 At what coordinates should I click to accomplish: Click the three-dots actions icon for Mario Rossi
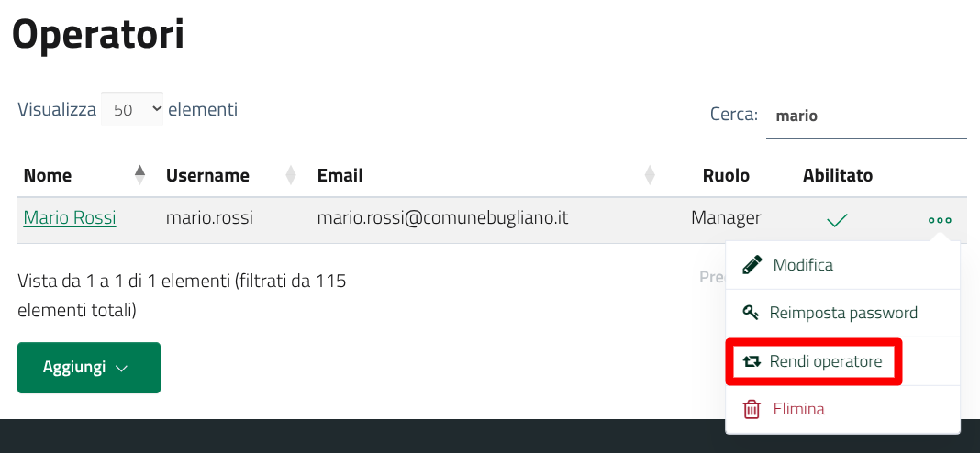[x=940, y=220]
